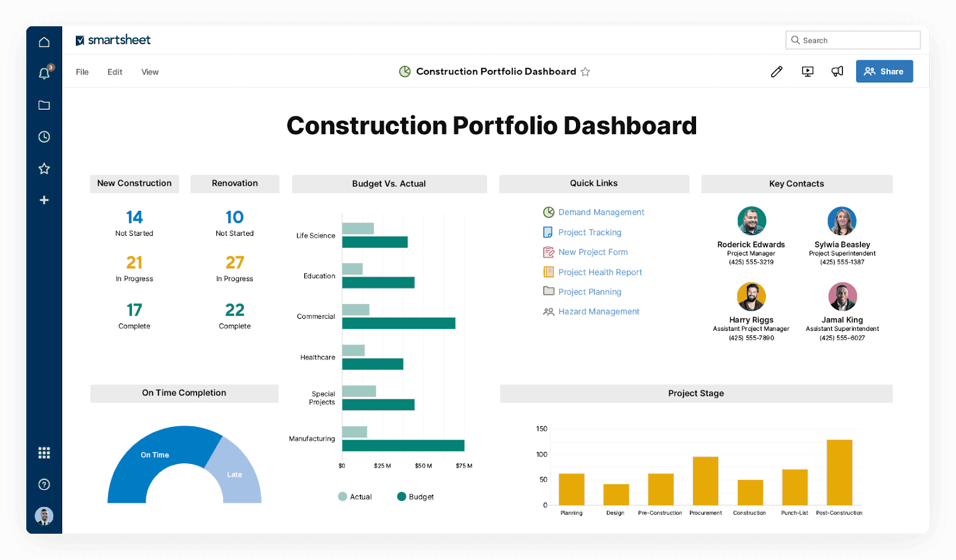Open Recents using the clock icon
This screenshot has height=560, width=956.
(x=44, y=137)
